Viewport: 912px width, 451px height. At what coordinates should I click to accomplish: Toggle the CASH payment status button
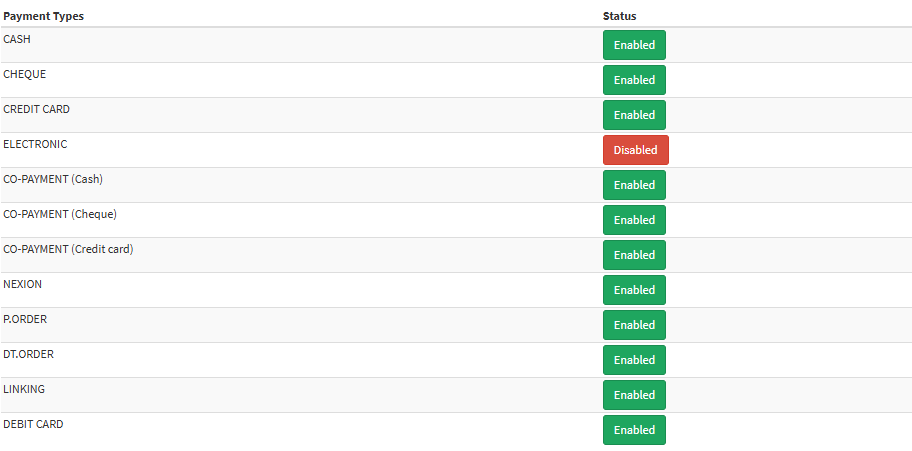pos(634,45)
